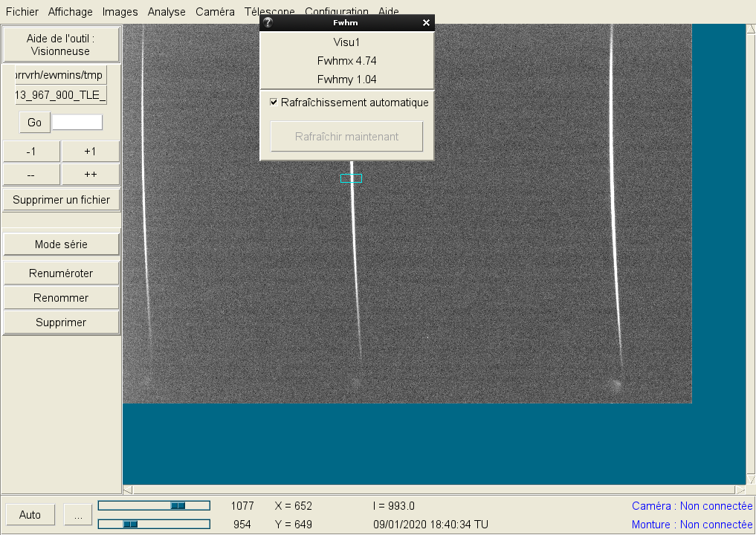The width and height of the screenshot is (756, 535).
Task: Click the Renommer button
Action: 61,297
